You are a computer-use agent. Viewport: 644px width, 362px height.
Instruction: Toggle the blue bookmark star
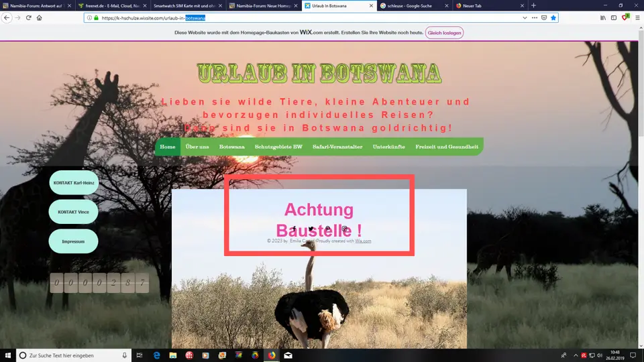pos(553,17)
